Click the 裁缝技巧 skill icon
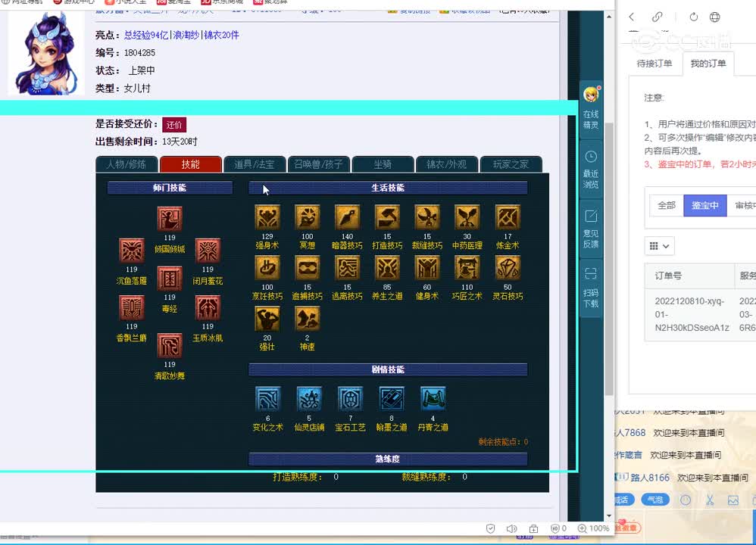Image resolution: width=756 pixels, height=545 pixels. point(427,216)
